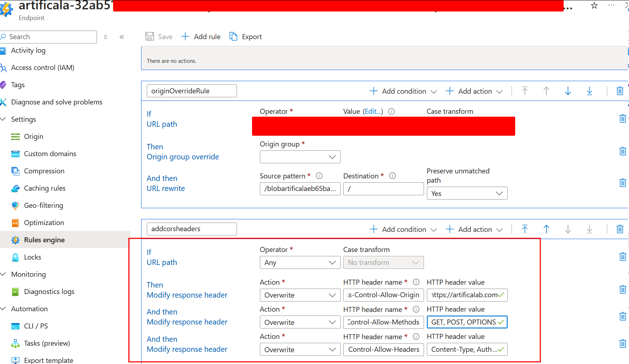The width and height of the screenshot is (629, 364).
Task: Show info tooltip for Destination
Action: (392, 176)
